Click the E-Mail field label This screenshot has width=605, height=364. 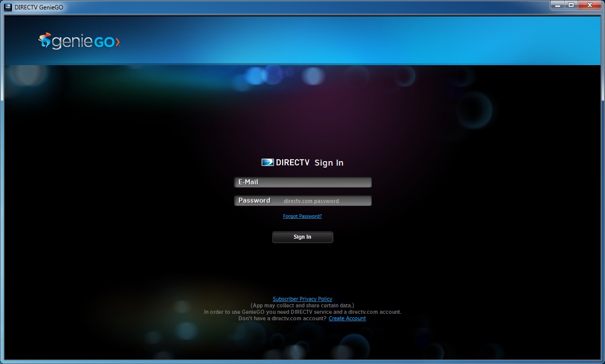(x=248, y=182)
